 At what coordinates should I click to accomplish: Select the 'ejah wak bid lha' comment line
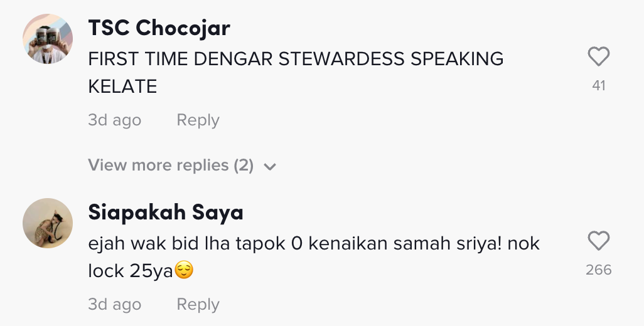click(x=314, y=243)
